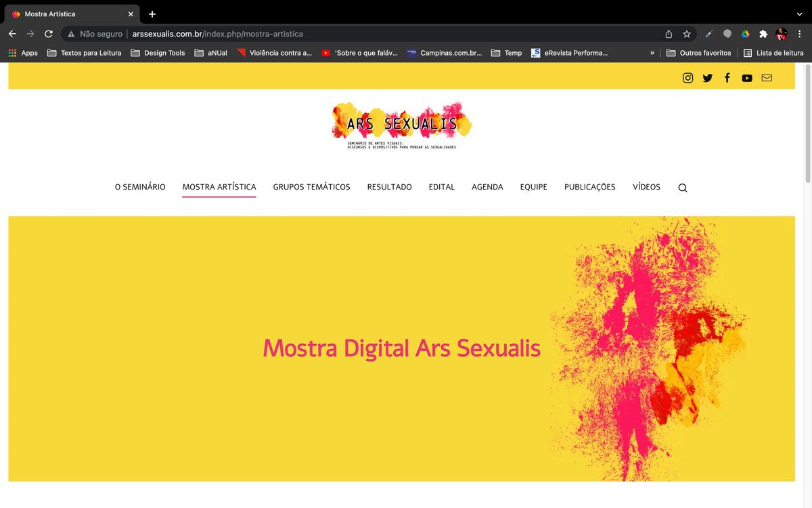The width and height of the screenshot is (812, 508).
Task: Open the Lista de leitura button
Action: [x=773, y=53]
